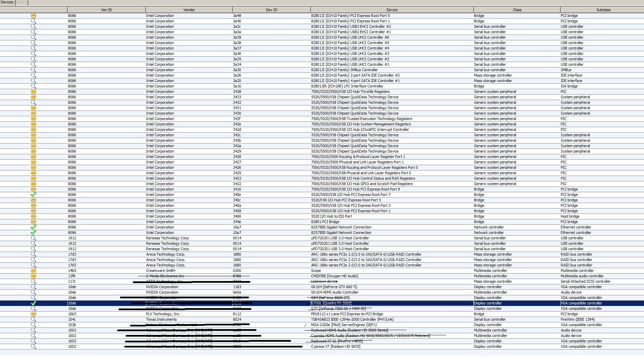Select the Ven ID cell '14b5'
Image resolution: width=644 pixels, height=359 pixels.
click(106, 271)
